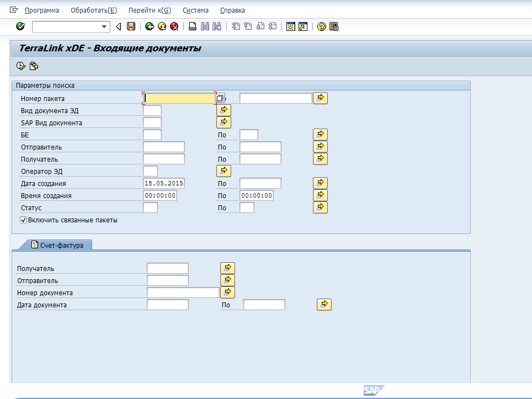Click the menu bar system icon left of Программа

point(14,10)
